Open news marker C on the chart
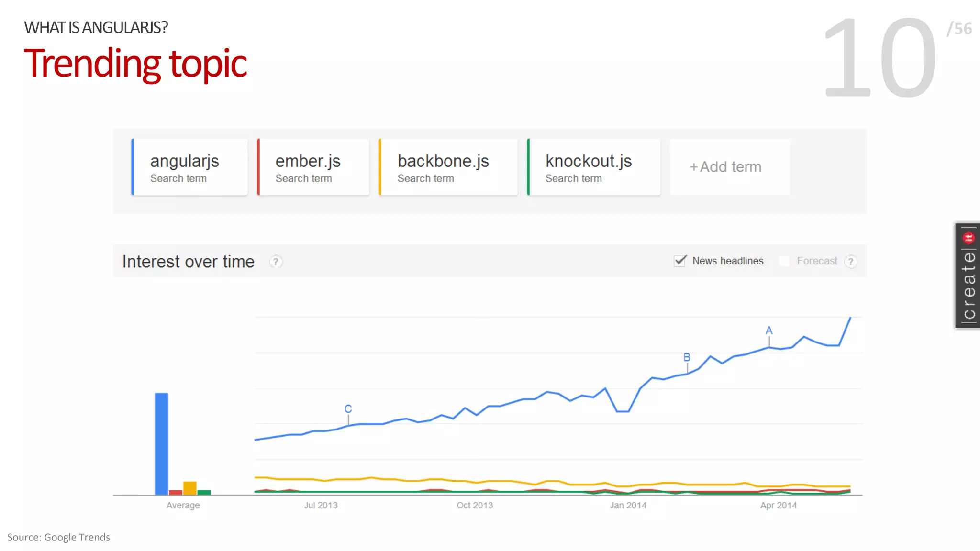This screenshot has width=980, height=551. point(348,409)
